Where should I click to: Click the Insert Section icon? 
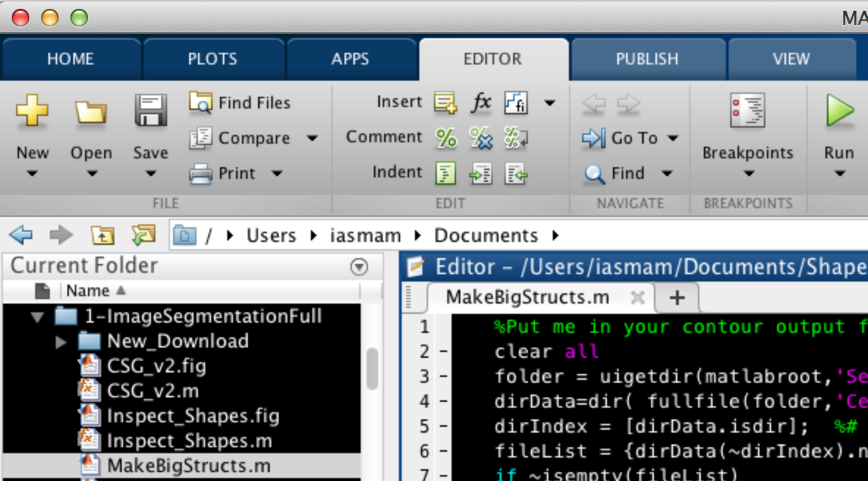446,103
